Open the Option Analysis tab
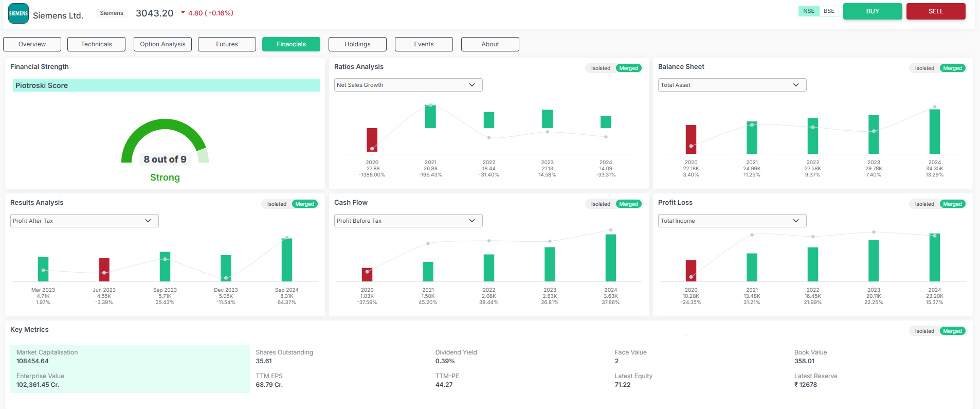 click(162, 44)
